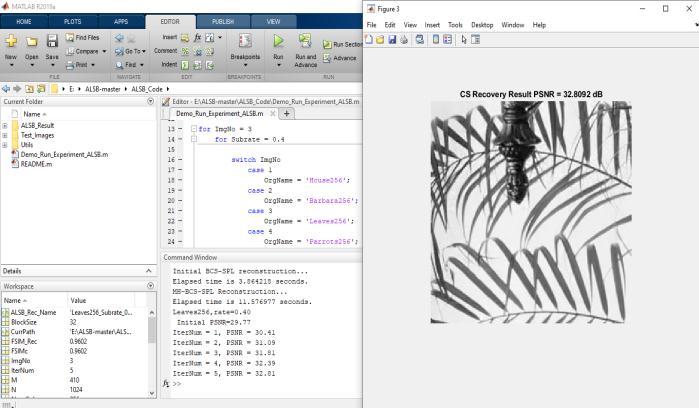This screenshot has width=699, height=408.
Task: Expand the ALSB_Result folder
Action: [5, 126]
